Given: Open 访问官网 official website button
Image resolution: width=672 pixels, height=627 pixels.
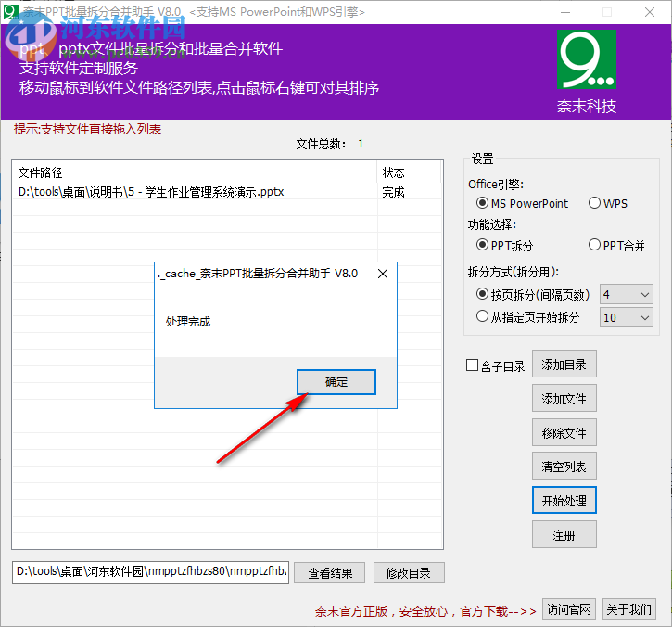Looking at the screenshot, I should (x=569, y=609).
